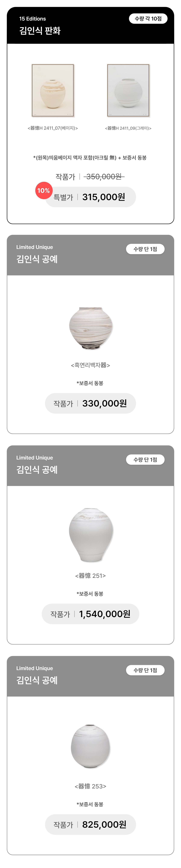Select the 특별가 315,000원 price pill
Screen dimensions: 181x868
click(x=91, y=197)
